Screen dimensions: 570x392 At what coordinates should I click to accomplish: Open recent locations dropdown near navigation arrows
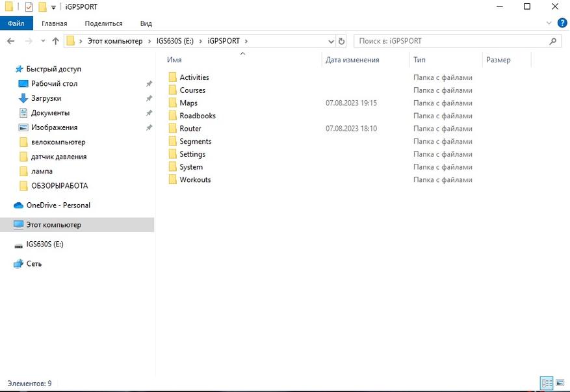click(x=44, y=41)
